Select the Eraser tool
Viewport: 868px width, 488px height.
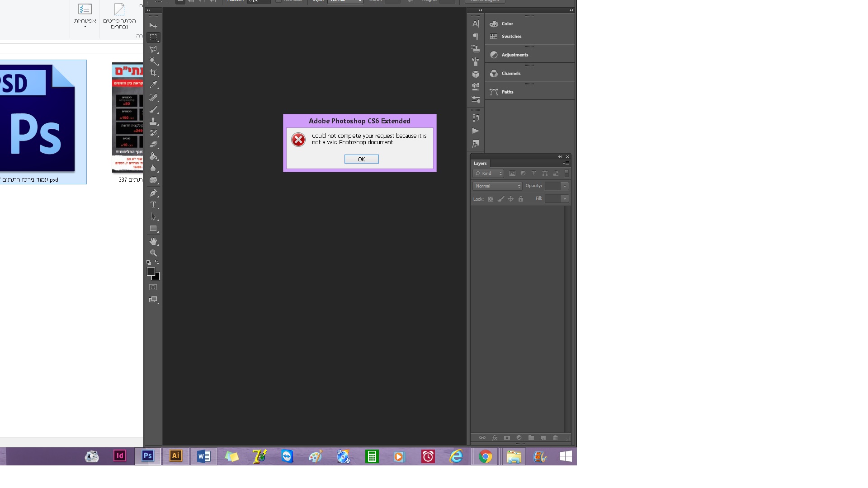pyautogui.click(x=153, y=145)
